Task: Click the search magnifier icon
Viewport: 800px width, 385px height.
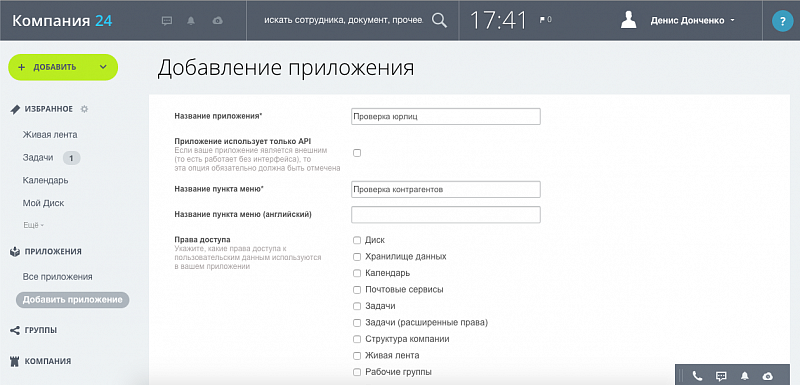Action: 439,20
